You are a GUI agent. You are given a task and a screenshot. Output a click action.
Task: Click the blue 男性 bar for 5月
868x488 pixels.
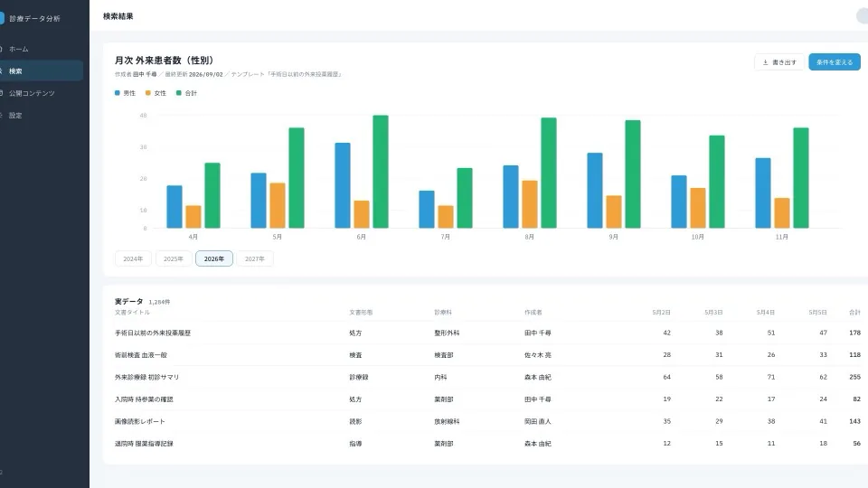[x=259, y=201]
